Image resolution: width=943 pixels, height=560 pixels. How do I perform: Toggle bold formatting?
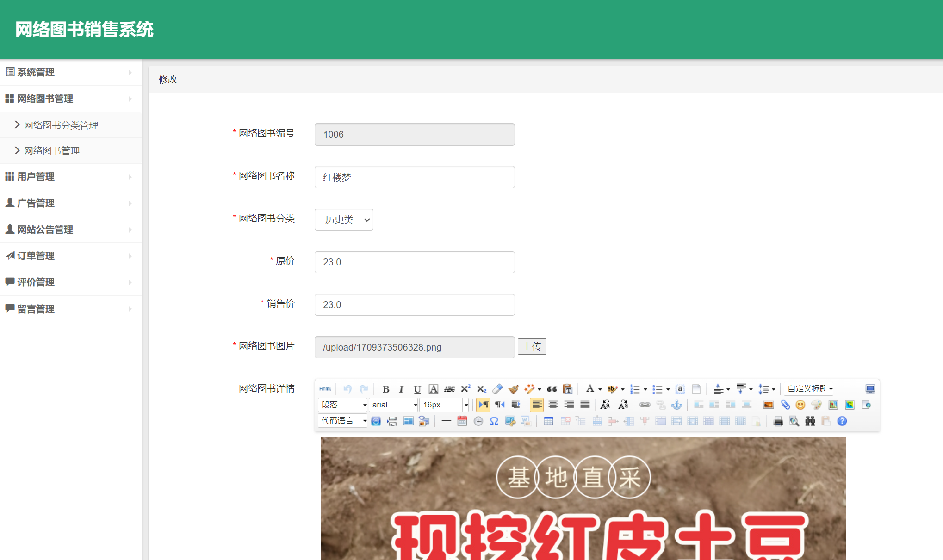point(386,389)
